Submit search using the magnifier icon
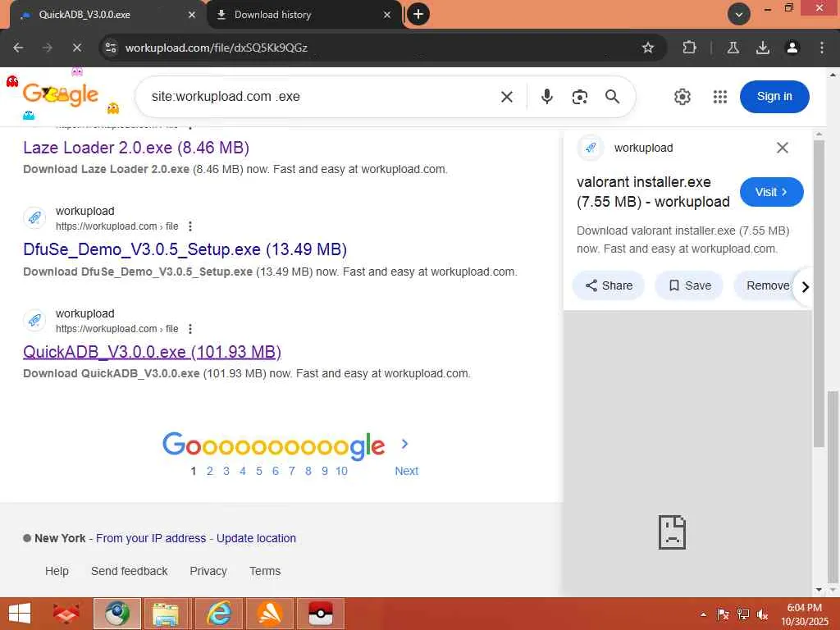The height and width of the screenshot is (630, 840). point(612,97)
